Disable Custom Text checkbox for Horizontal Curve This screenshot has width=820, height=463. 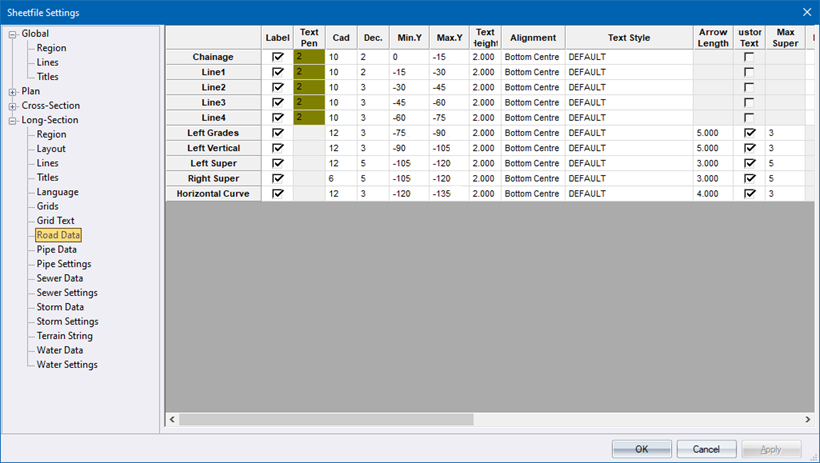pos(749,193)
